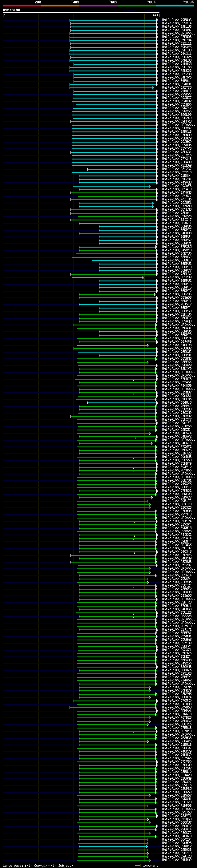Screen dimensions: 197x868
Task: Click the cyan alignment bar of UniRef100_Q9ZTS5
Action: point(111,88)
